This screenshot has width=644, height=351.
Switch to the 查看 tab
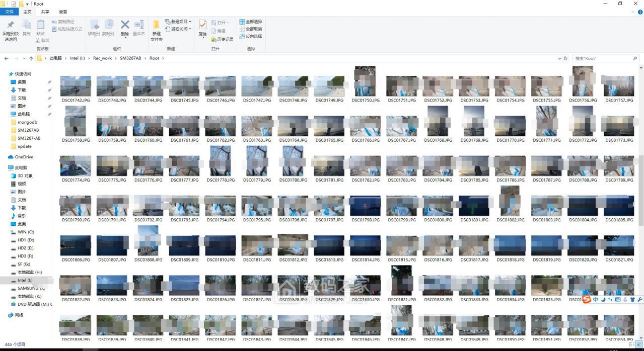pos(63,12)
